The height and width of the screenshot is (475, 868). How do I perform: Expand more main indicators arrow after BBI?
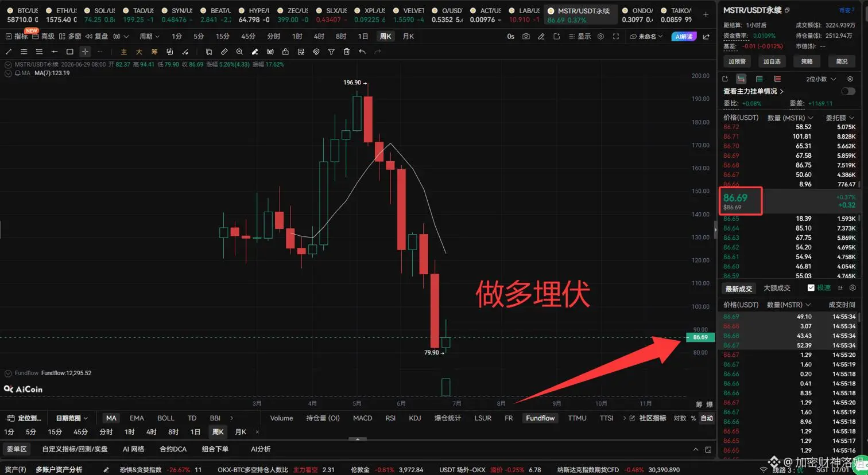[231, 418]
